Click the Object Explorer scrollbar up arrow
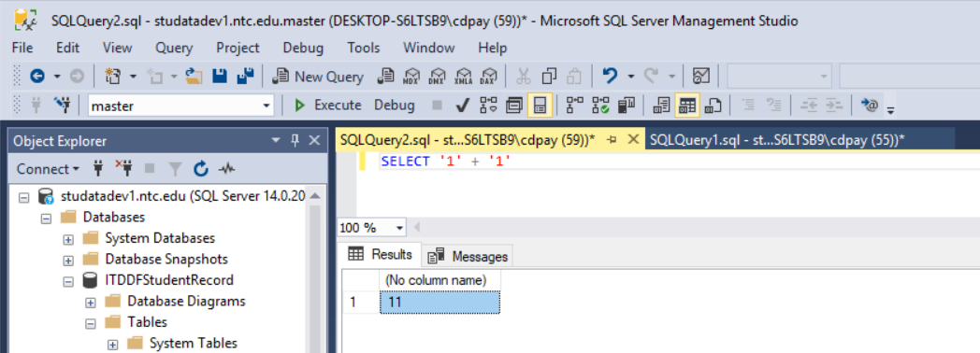The width and height of the screenshot is (980, 353). point(316,196)
